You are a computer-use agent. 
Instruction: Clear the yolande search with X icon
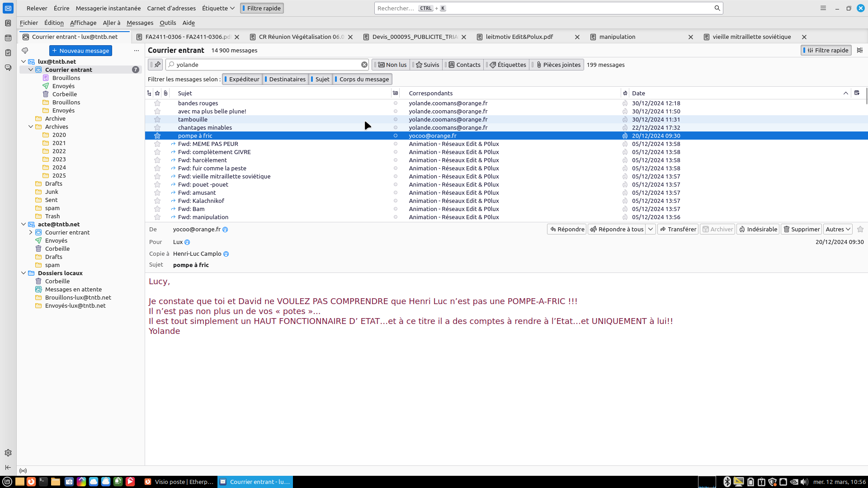364,65
